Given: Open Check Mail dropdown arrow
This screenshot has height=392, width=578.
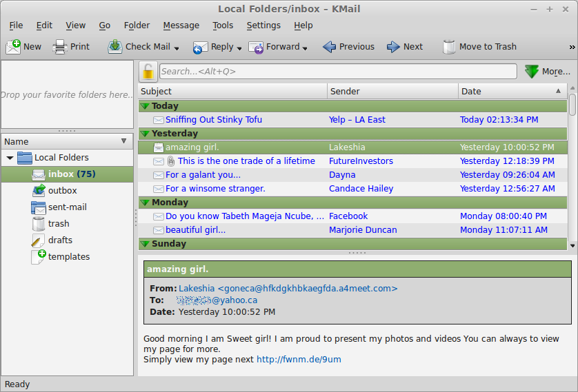Looking at the screenshot, I should [177, 49].
